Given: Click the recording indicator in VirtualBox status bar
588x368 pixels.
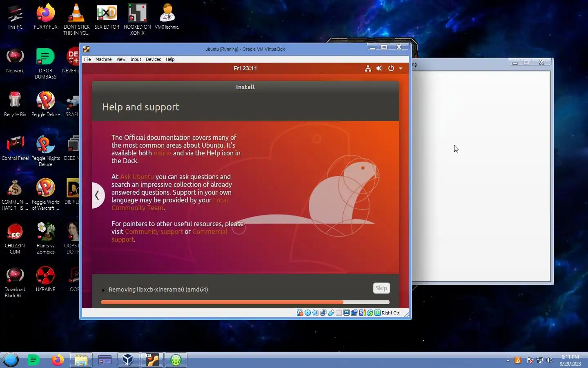Looking at the screenshot, I should coord(354,313).
